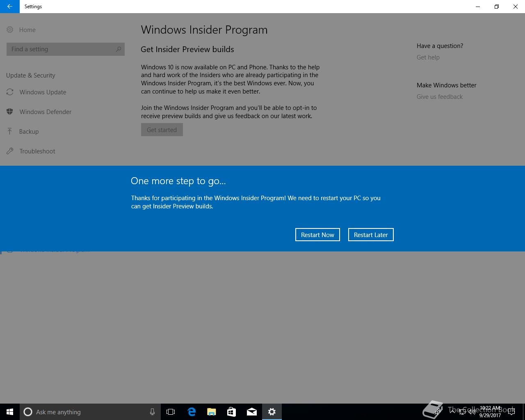Open Home in Settings sidebar
The width and height of the screenshot is (525, 420).
pos(27,30)
